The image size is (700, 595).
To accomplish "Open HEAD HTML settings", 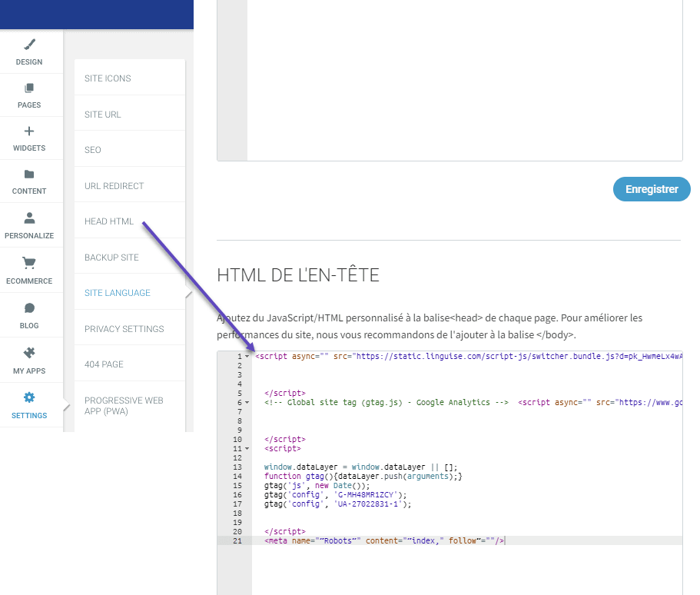I will tap(130, 221).
